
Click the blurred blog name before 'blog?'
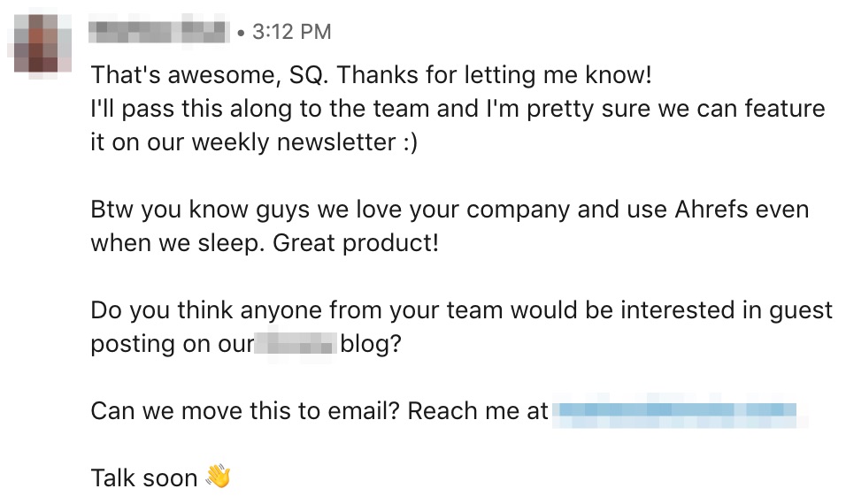pos(296,343)
